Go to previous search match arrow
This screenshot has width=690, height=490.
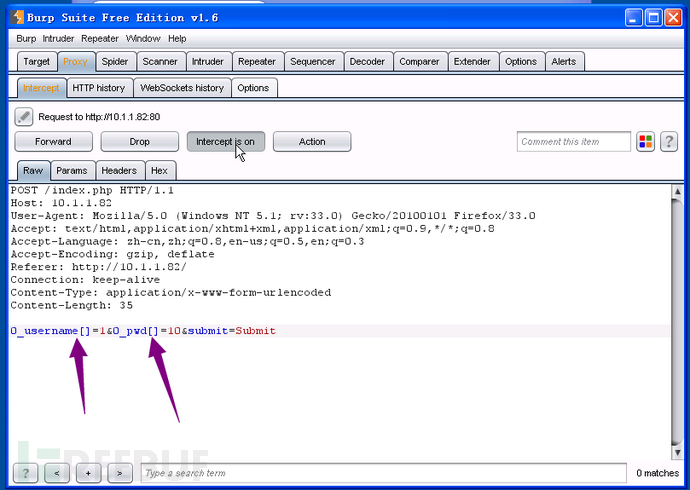57,473
